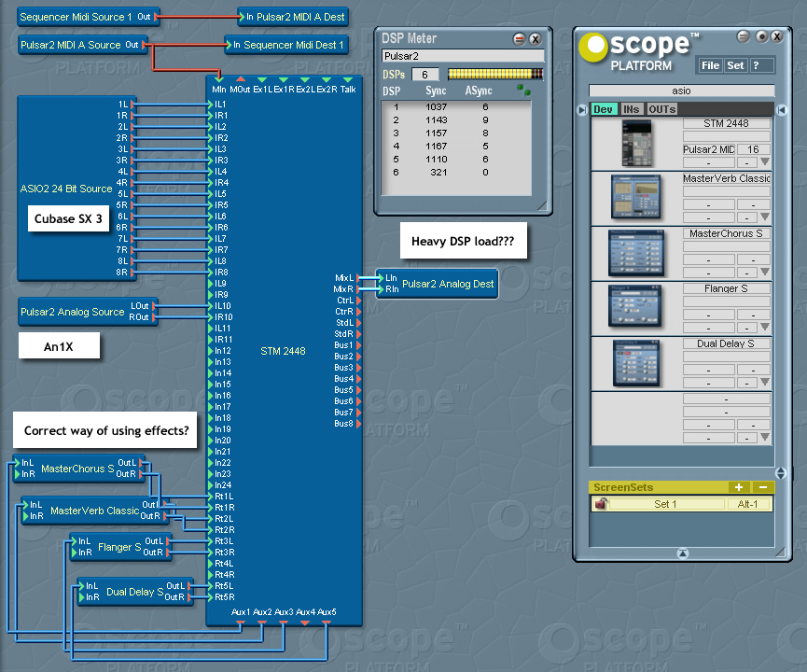Select the Pulsar2 MIDI A Dest module
Screen dimensions: 807x672
click(x=295, y=17)
